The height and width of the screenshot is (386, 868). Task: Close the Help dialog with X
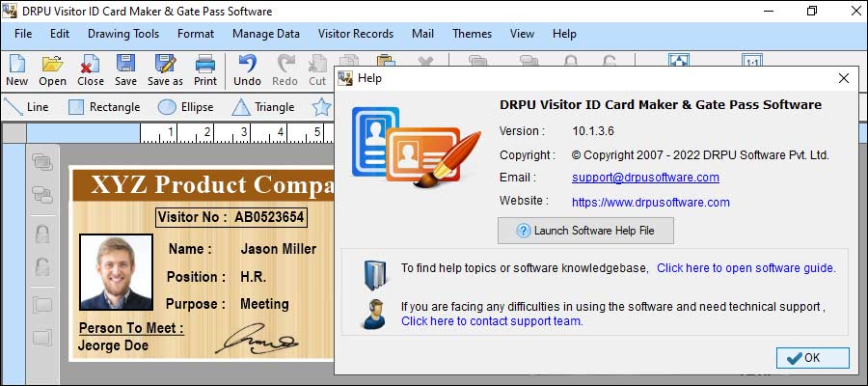pos(844,78)
